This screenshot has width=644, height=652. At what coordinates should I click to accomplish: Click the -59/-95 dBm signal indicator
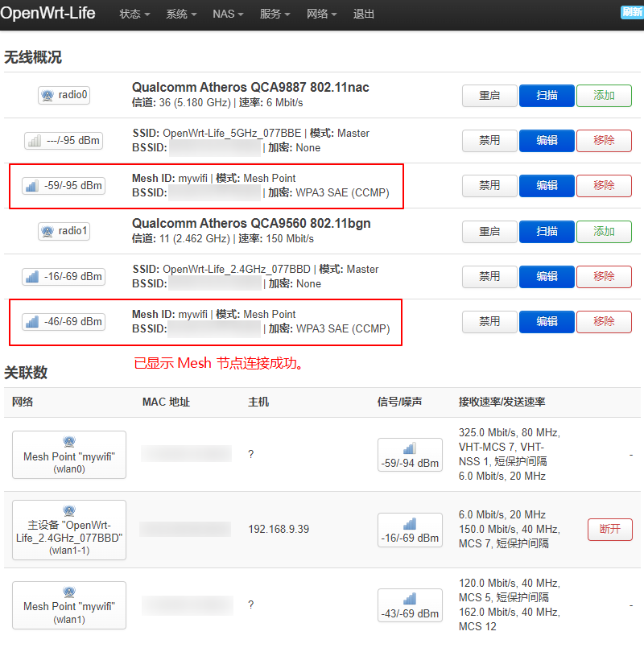(64, 186)
